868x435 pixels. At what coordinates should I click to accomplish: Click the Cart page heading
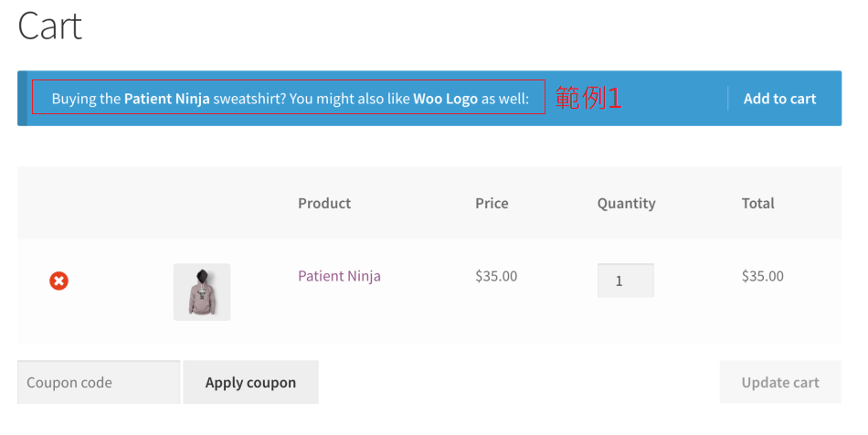(x=50, y=26)
